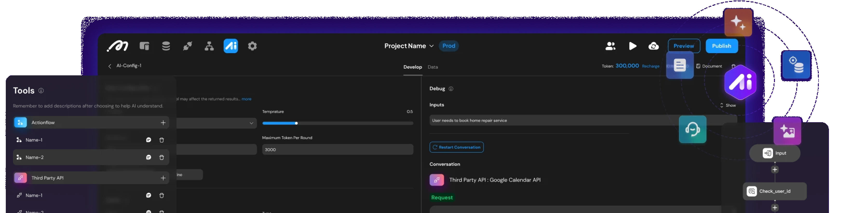
Task: Edit description of Name-2 actionflow
Action: (x=148, y=157)
